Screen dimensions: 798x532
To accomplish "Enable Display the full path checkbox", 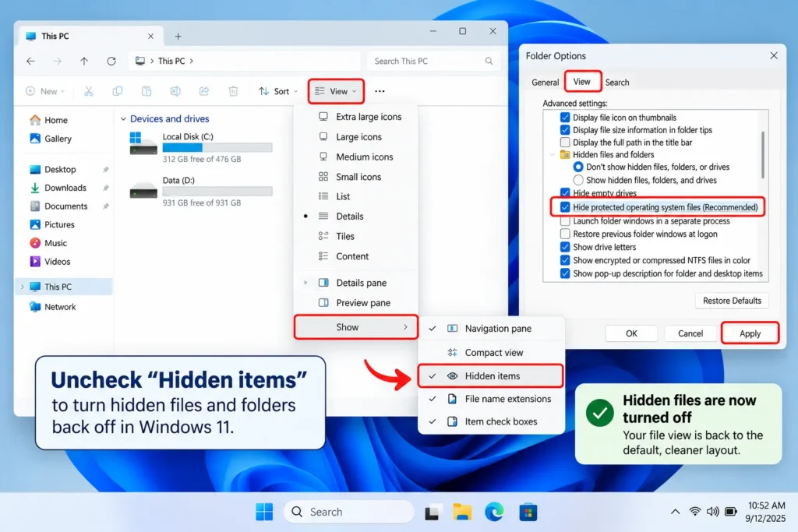I will 565,143.
